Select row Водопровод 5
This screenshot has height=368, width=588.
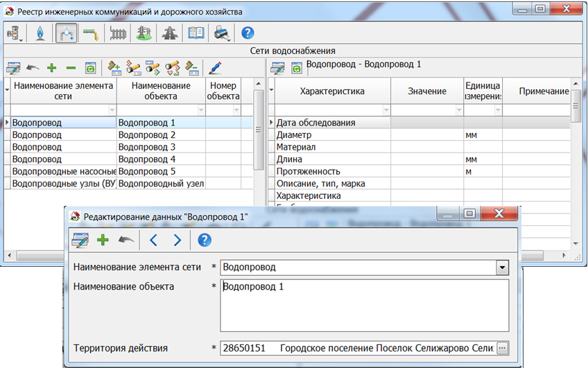pos(128,171)
